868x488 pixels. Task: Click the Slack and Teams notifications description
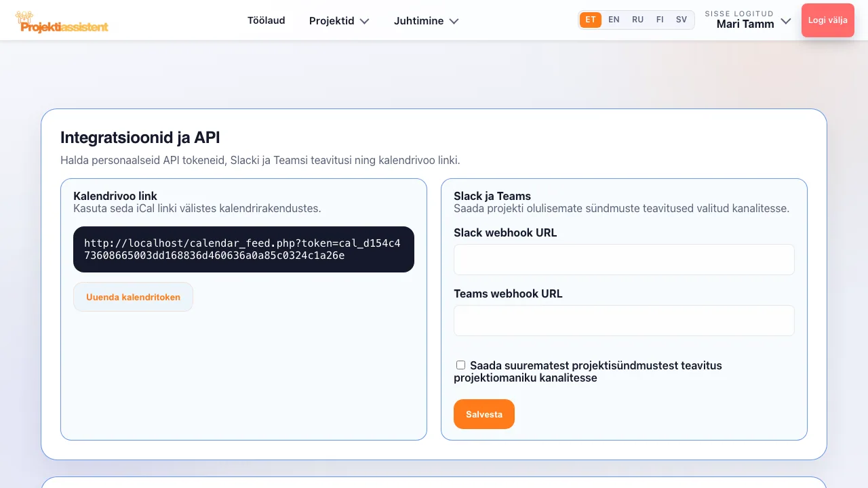point(622,208)
